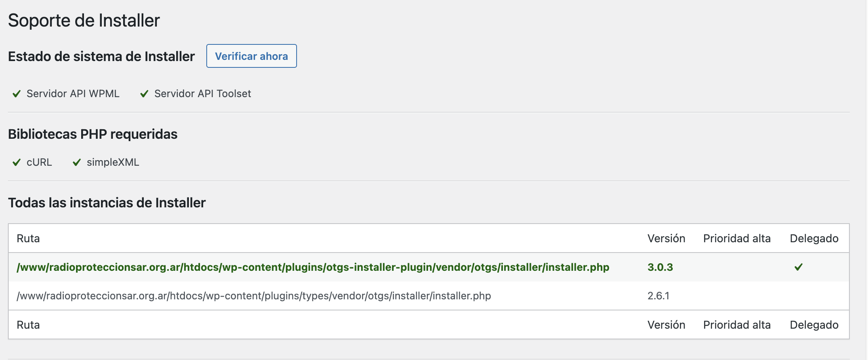Click the bottom Versión footer label
Viewport: 868px width, 360px height.
coord(666,325)
